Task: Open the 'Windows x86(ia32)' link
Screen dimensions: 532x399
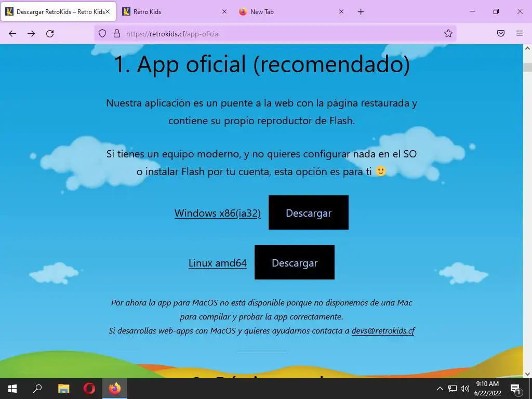Action: click(x=218, y=213)
